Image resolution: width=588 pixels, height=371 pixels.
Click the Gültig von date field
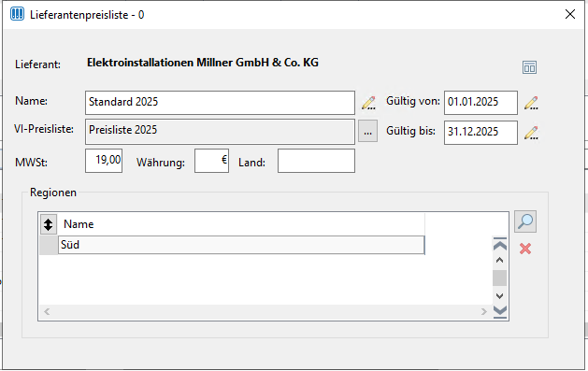point(480,103)
